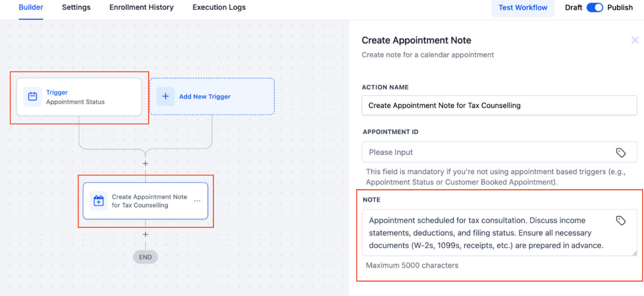Click the tag icon in Note field

point(620,221)
